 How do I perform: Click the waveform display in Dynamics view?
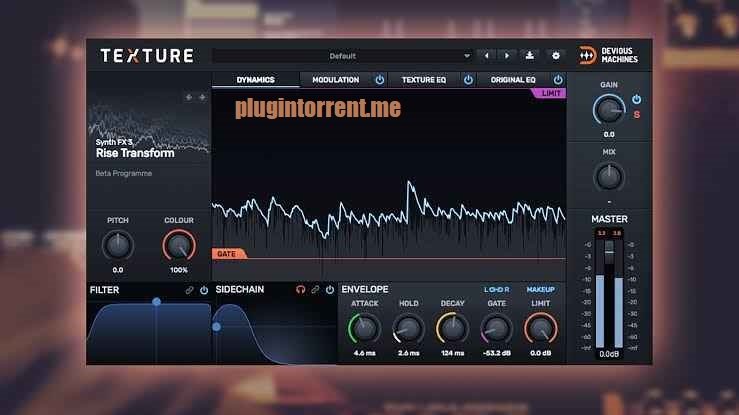(x=389, y=184)
